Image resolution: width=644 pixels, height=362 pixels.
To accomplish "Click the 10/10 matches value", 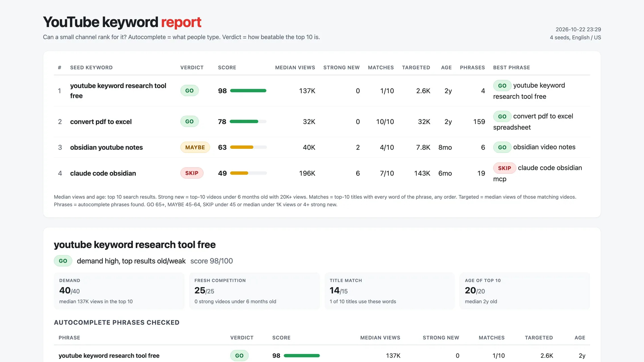I will (385, 122).
